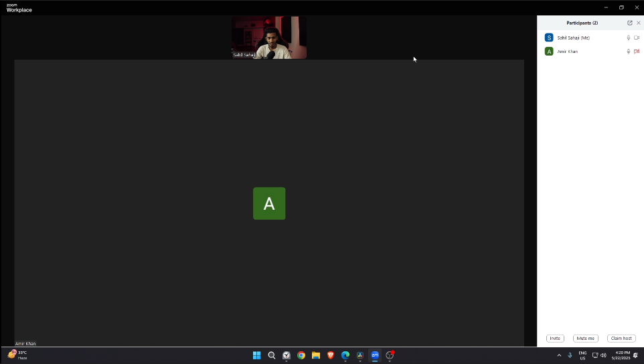Open the Windows Start menu
This screenshot has width=644, height=364.
point(256,355)
